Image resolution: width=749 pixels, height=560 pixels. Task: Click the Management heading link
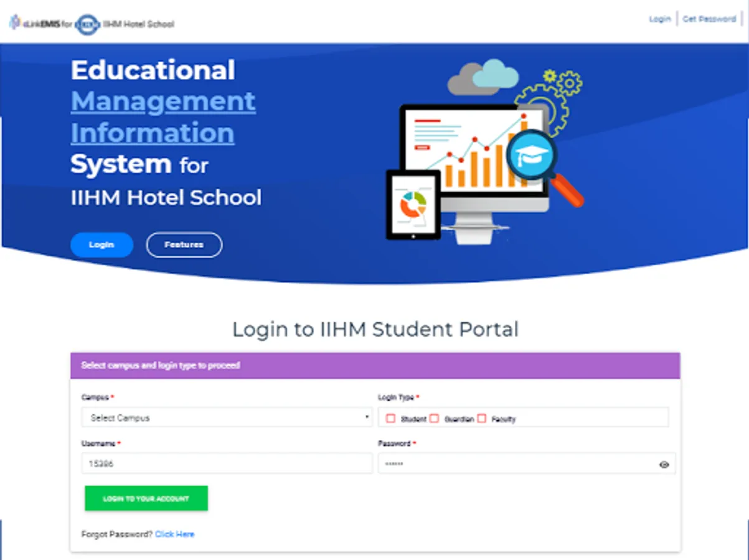click(163, 101)
